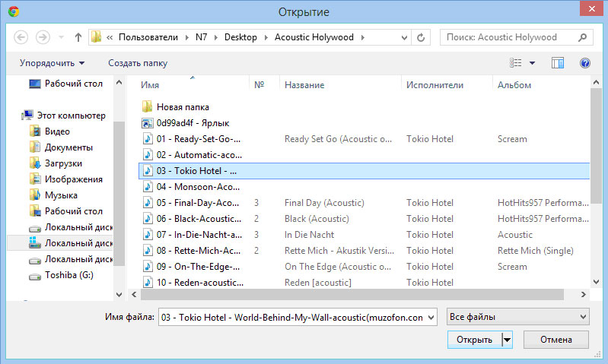This screenshot has height=364, width=608.
Task: Select the Новая папка folder
Action: pos(183,107)
